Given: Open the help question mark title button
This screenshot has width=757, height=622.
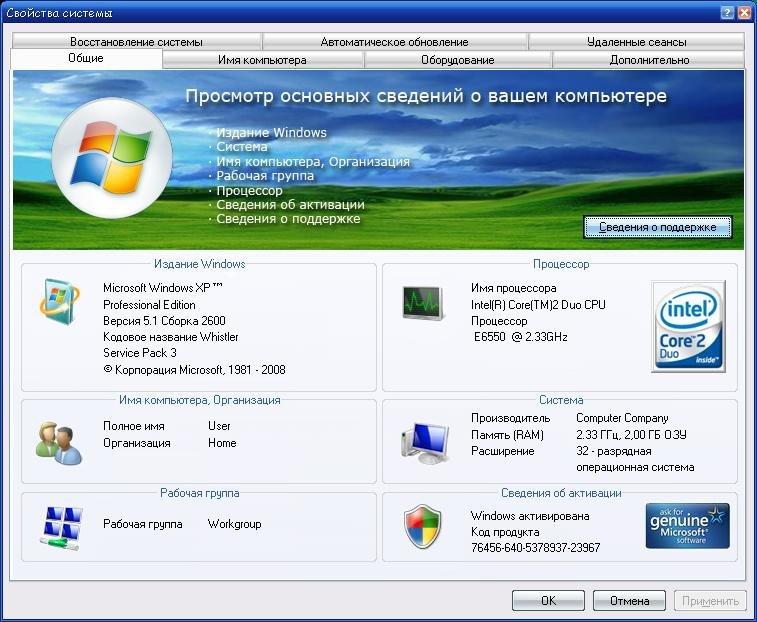Looking at the screenshot, I should click(727, 13).
